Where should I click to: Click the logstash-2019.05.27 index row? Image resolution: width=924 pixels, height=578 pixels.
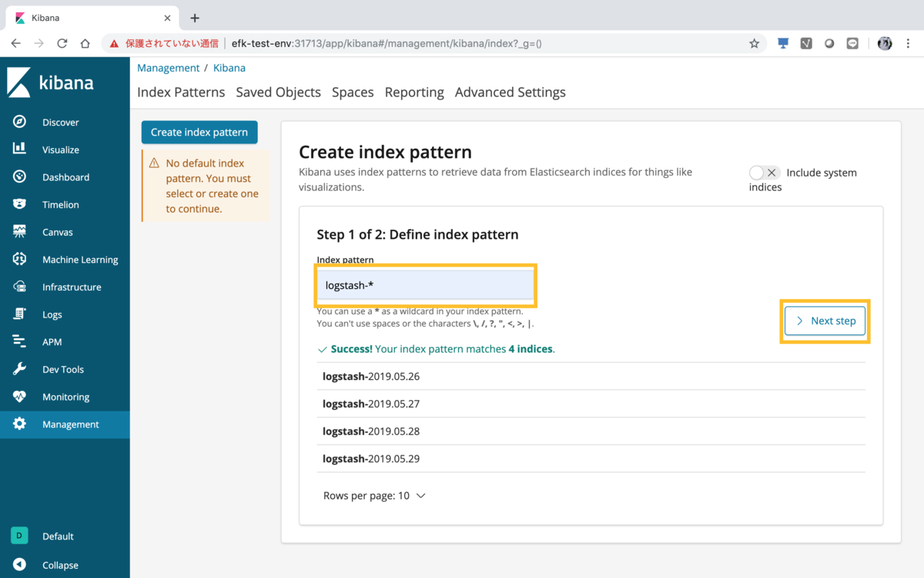coord(591,404)
